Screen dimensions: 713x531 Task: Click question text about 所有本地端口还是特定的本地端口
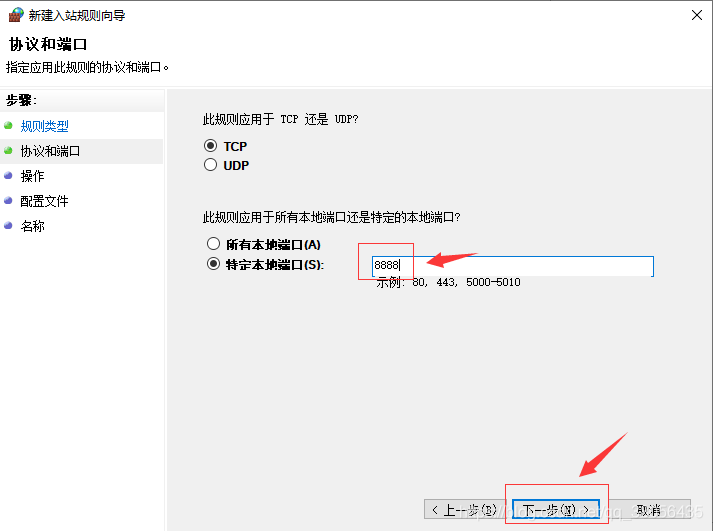331,217
